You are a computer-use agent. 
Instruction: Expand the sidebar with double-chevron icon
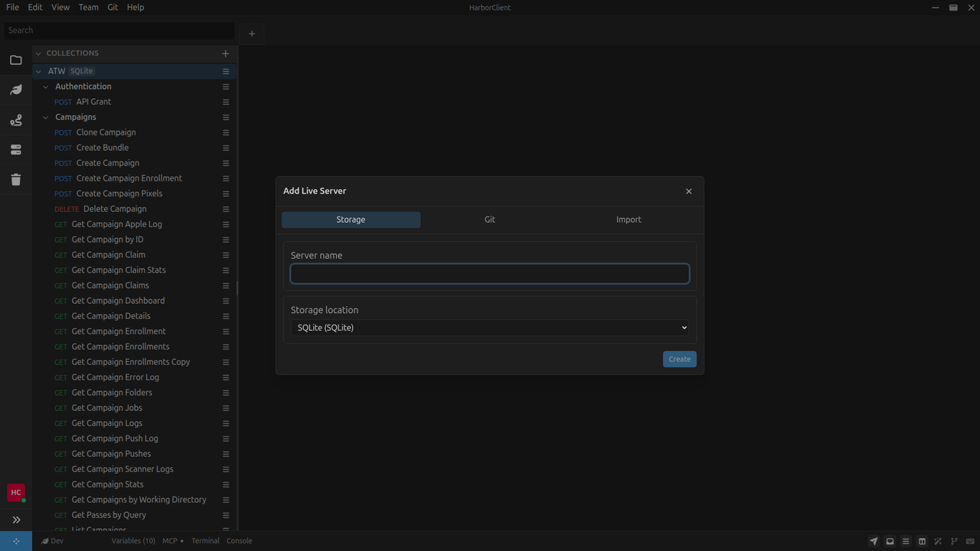point(15,520)
